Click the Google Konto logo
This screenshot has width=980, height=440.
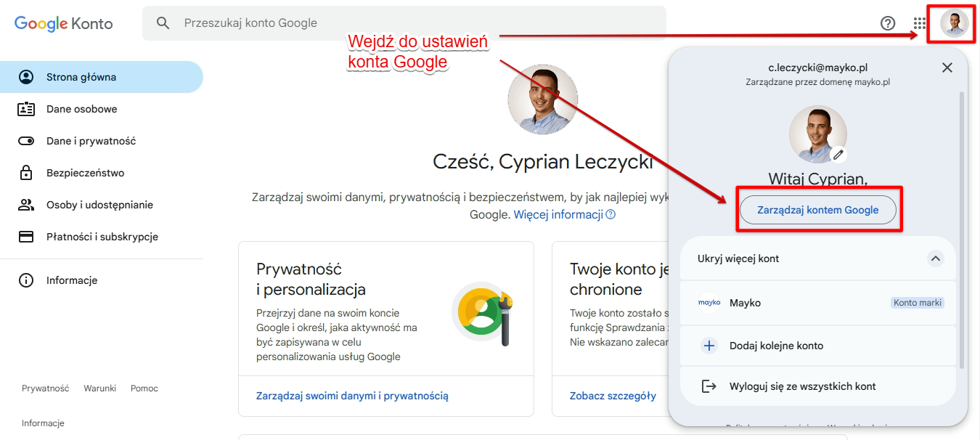[x=64, y=23]
